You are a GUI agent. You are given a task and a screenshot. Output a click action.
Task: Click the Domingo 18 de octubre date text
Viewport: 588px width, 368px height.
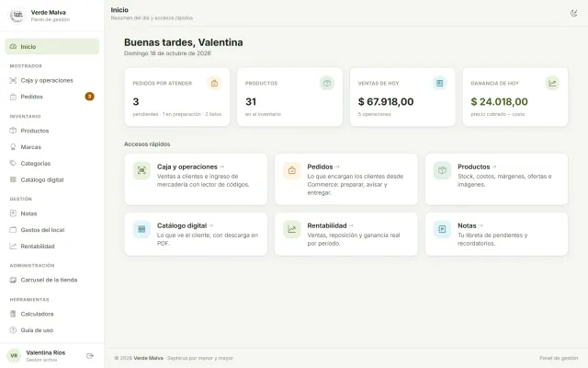[x=167, y=53]
